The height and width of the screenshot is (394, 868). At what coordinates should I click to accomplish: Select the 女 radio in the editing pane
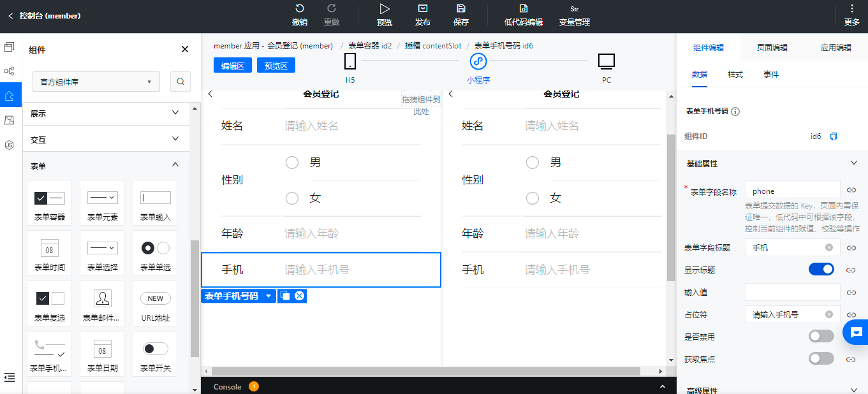[292, 198]
